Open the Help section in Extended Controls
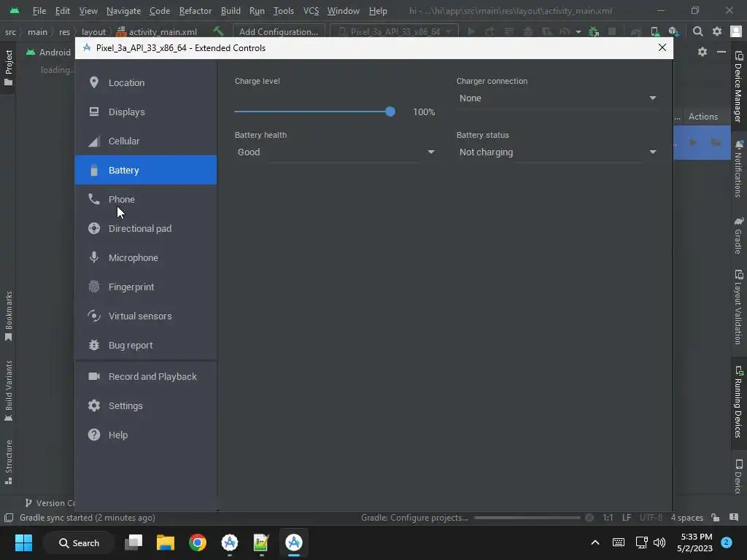This screenshot has height=560, width=747. tap(145, 435)
